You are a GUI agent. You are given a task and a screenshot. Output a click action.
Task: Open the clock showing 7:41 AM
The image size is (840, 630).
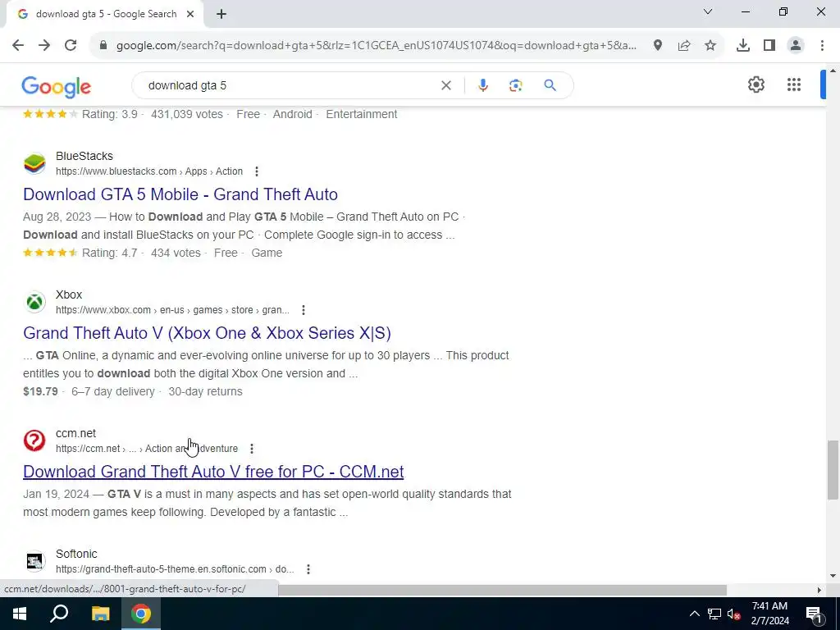(x=769, y=614)
